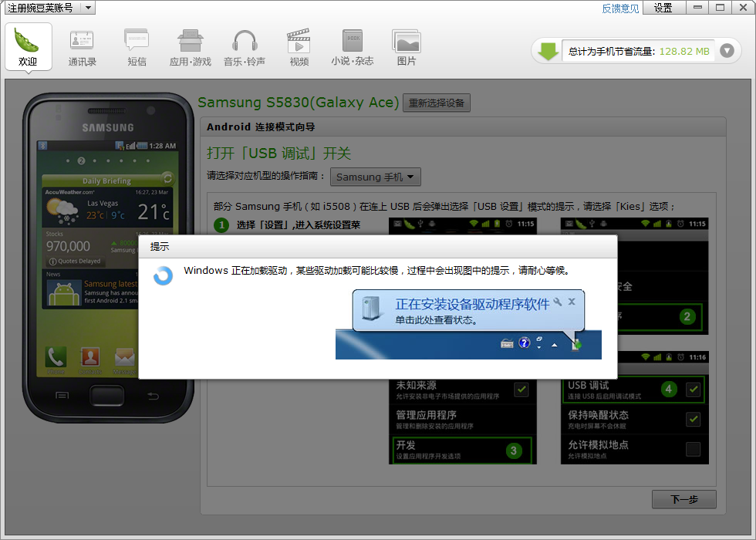Click the 管理应用程序 row in guide image

(462, 419)
